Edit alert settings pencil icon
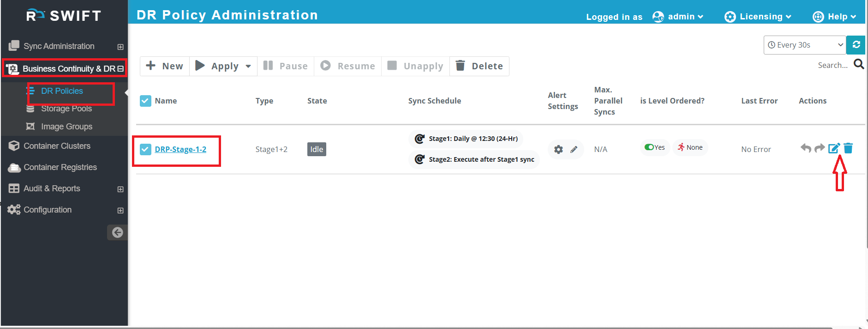 (574, 149)
